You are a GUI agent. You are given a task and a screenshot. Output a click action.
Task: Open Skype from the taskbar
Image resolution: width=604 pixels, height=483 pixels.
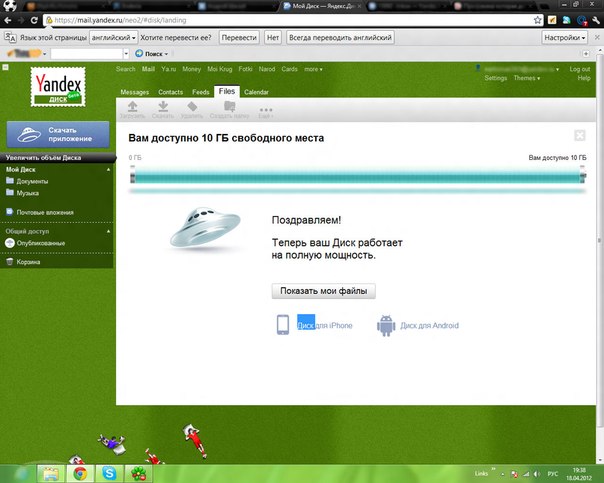pyautogui.click(x=109, y=473)
